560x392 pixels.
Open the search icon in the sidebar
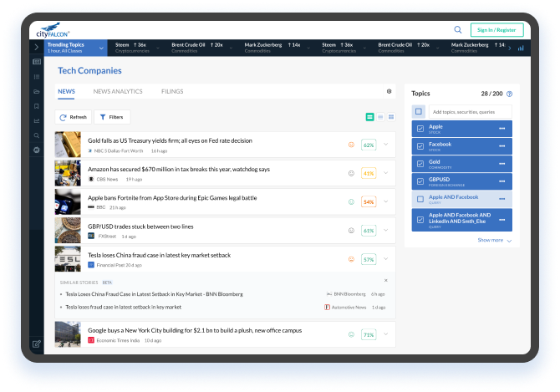(37, 135)
